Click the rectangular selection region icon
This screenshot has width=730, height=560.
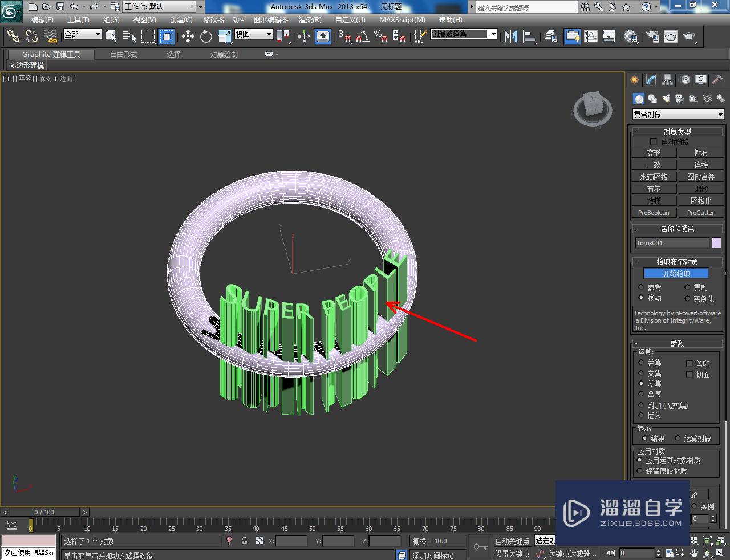148,36
